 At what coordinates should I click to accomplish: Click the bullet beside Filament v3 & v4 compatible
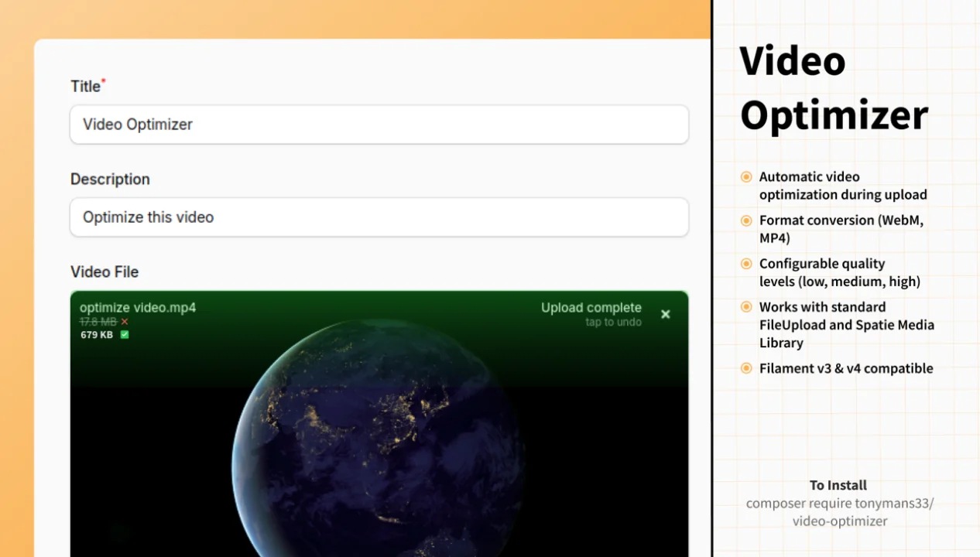click(x=745, y=368)
